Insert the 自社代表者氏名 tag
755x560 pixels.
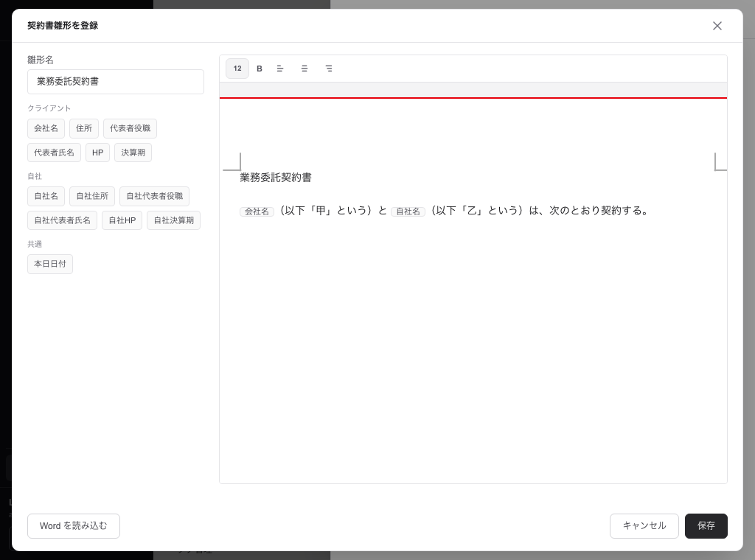pyautogui.click(x=62, y=220)
